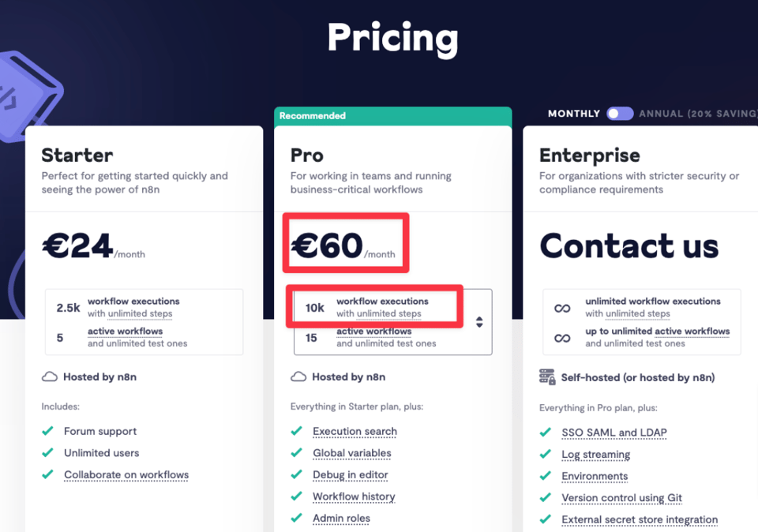
Task: Choose ANNUAL (20% saving) billing label
Action: (x=698, y=114)
